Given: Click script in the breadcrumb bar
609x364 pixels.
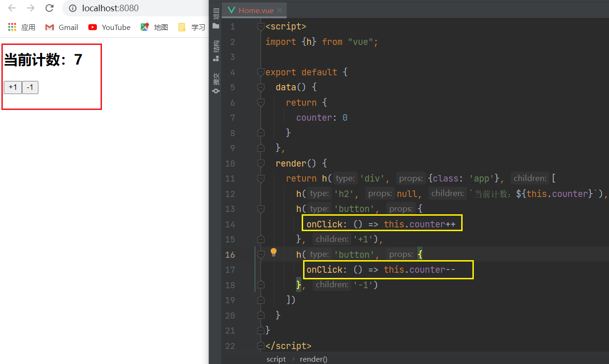Looking at the screenshot, I should tap(276, 359).
